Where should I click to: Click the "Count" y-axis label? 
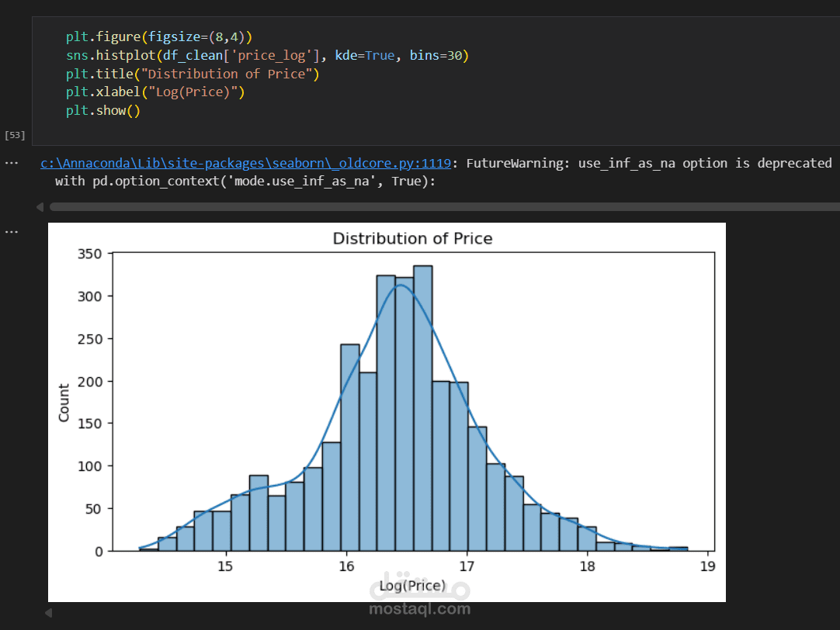tap(64, 403)
